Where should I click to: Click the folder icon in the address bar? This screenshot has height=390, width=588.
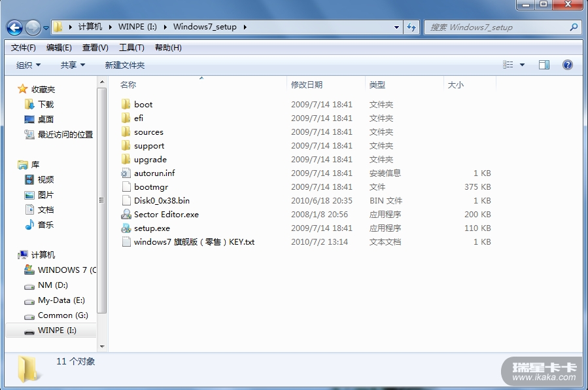point(58,27)
